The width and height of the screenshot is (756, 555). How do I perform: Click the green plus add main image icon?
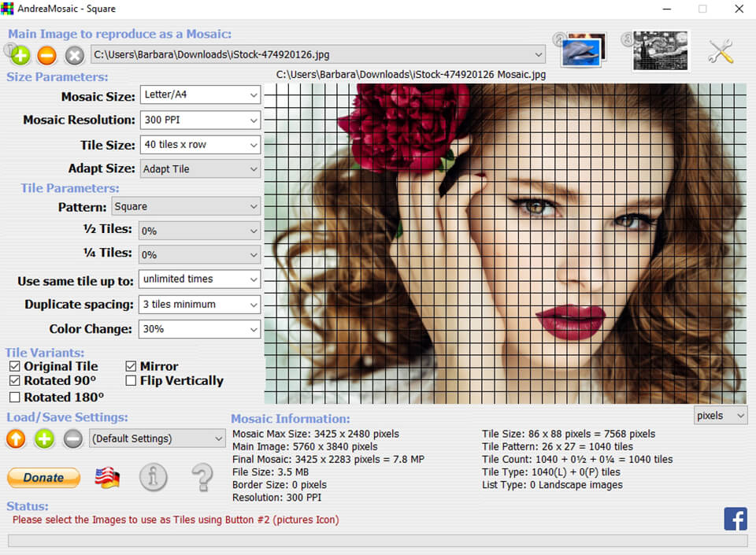[x=20, y=55]
